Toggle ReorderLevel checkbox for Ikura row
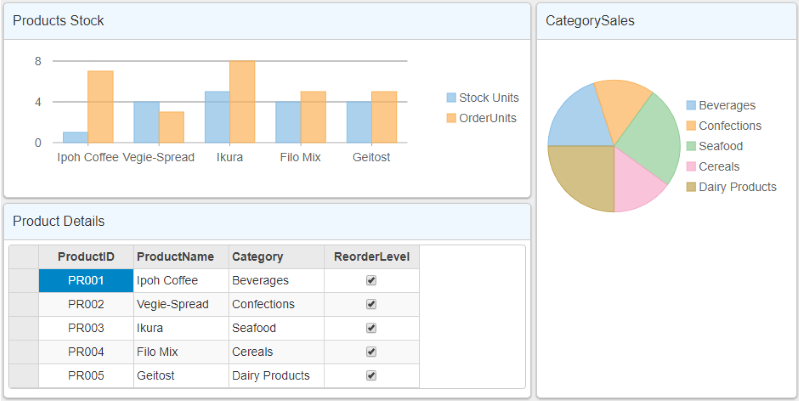The height and width of the screenshot is (401, 799). point(371,328)
